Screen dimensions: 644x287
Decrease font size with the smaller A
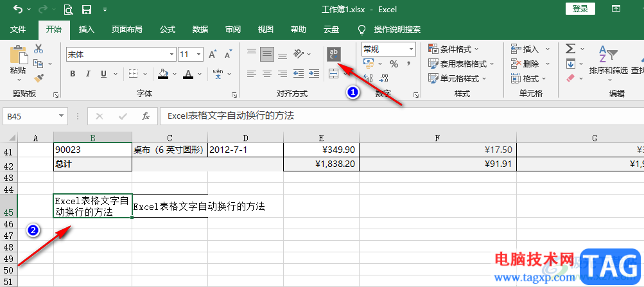point(227,54)
